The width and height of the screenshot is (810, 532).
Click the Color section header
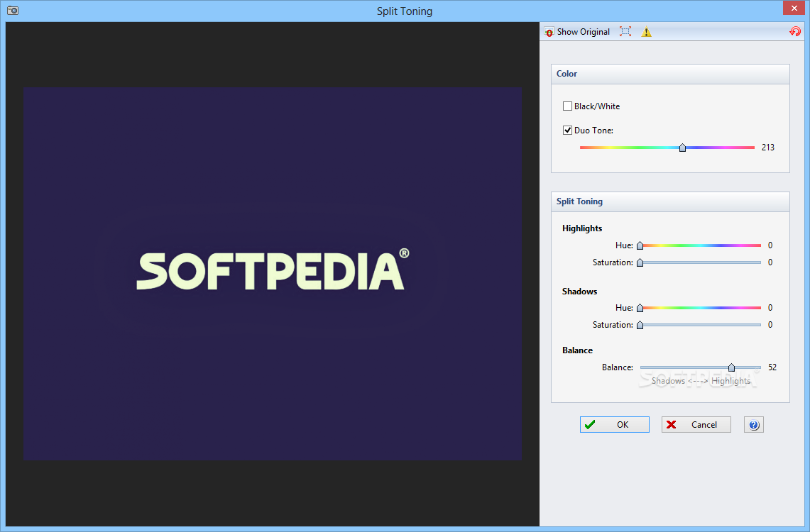(x=670, y=74)
